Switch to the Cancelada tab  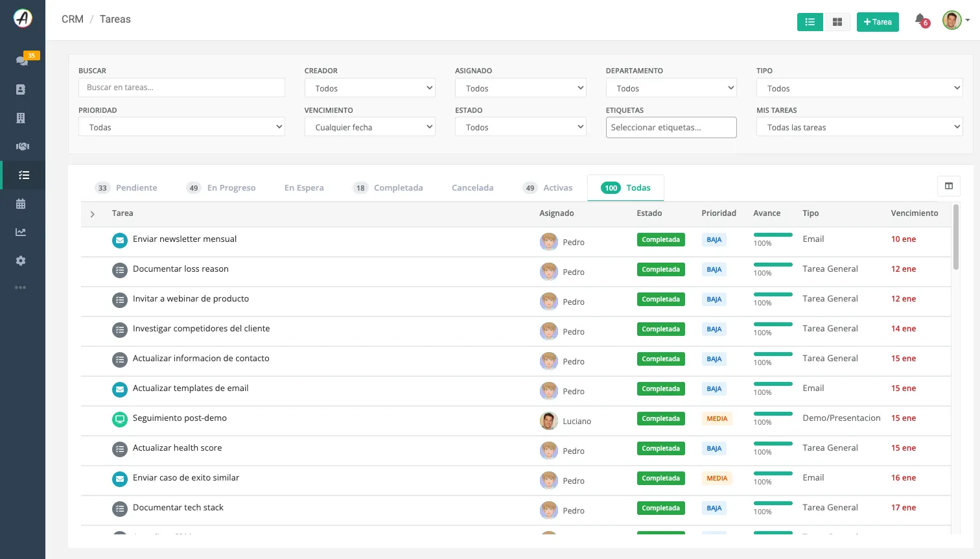pyautogui.click(x=472, y=188)
